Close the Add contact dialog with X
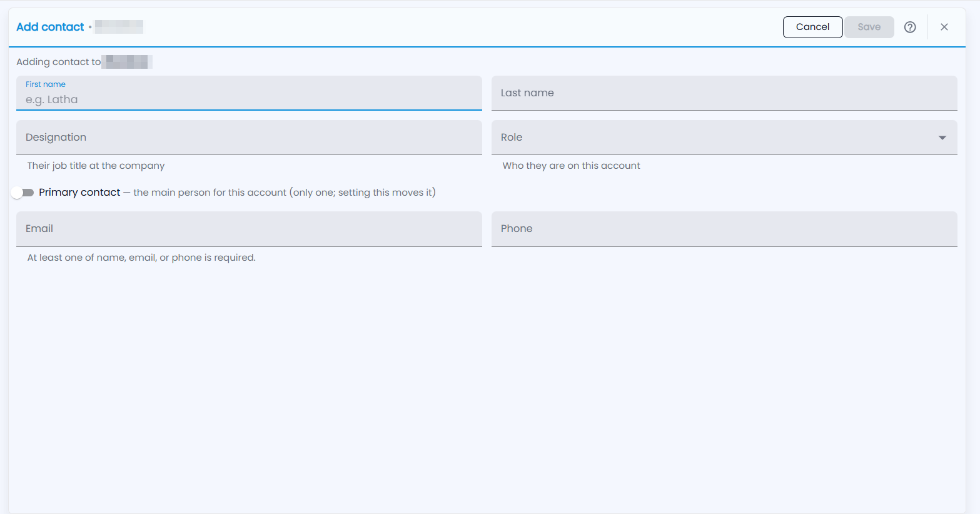The image size is (980, 514). (944, 27)
